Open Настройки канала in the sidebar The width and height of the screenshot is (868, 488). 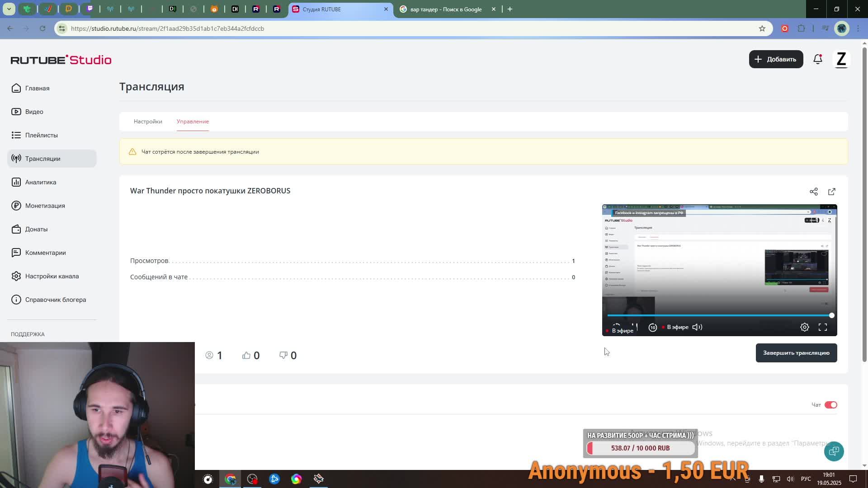(x=52, y=276)
